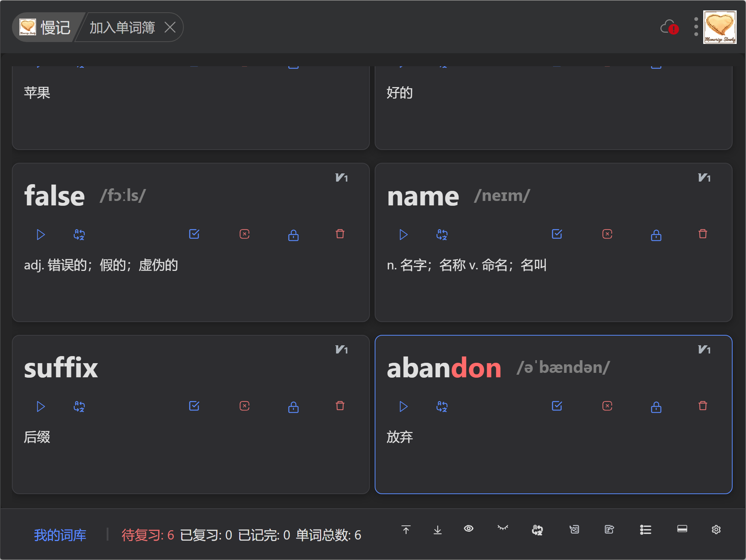Image resolution: width=746 pixels, height=560 pixels.
Task: Click translate icon on the false card
Action: coord(79,234)
